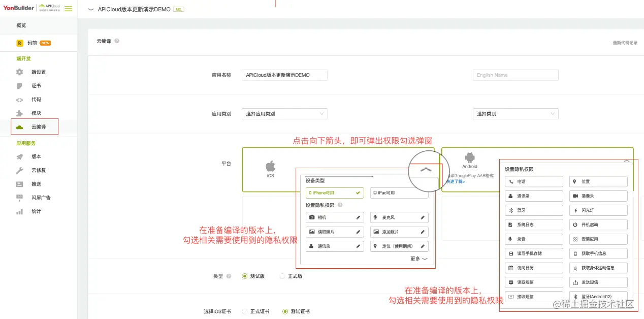Select the 正式版 type radio button
Viewport: 644px width, 319px height.
282,276
